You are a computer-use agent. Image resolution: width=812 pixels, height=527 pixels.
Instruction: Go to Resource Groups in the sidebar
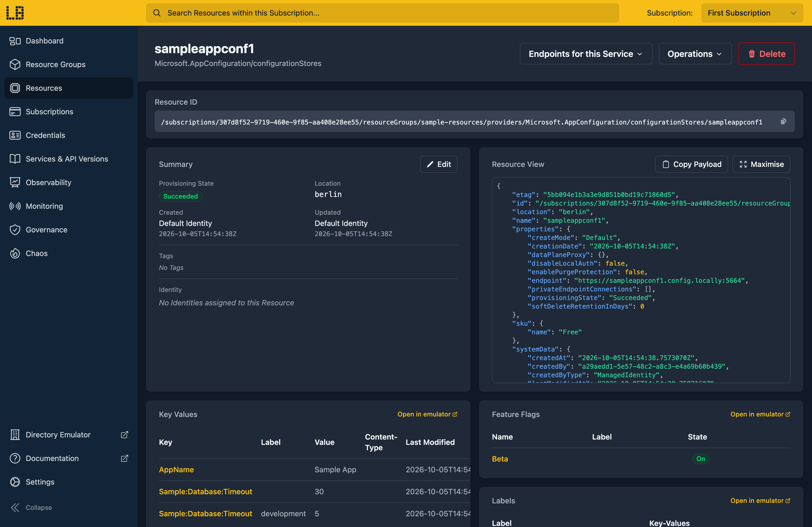coord(68,64)
